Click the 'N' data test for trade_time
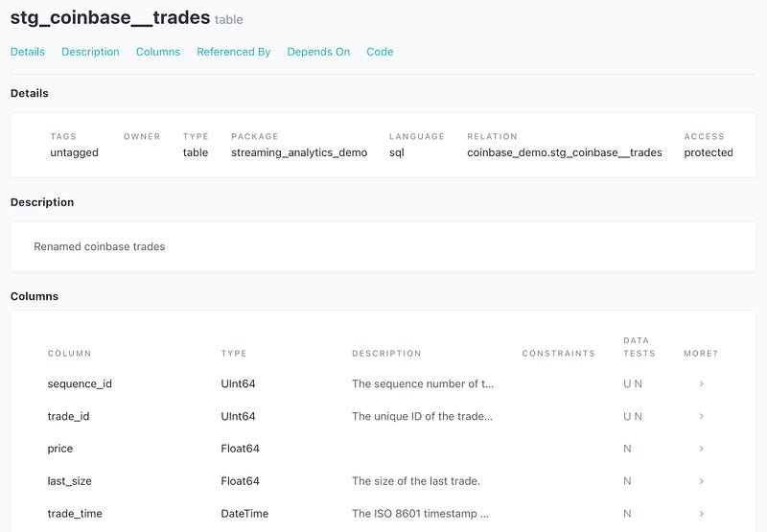767x532 pixels. [x=627, y=514]
